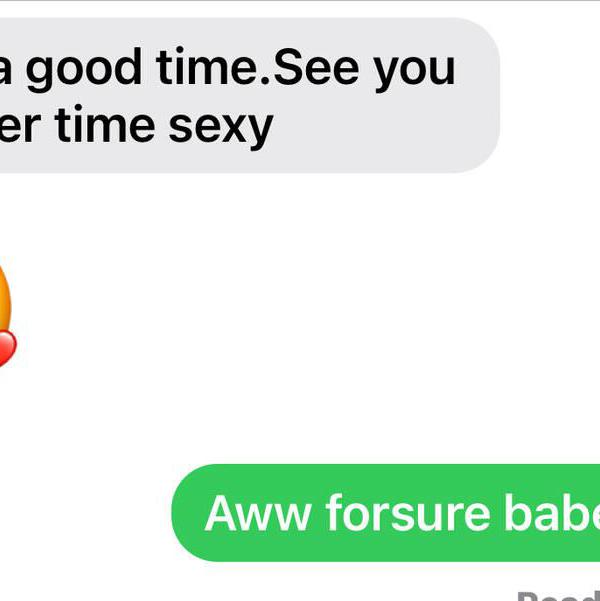Tap the rounded left edge of green bubble

point(180,513)
